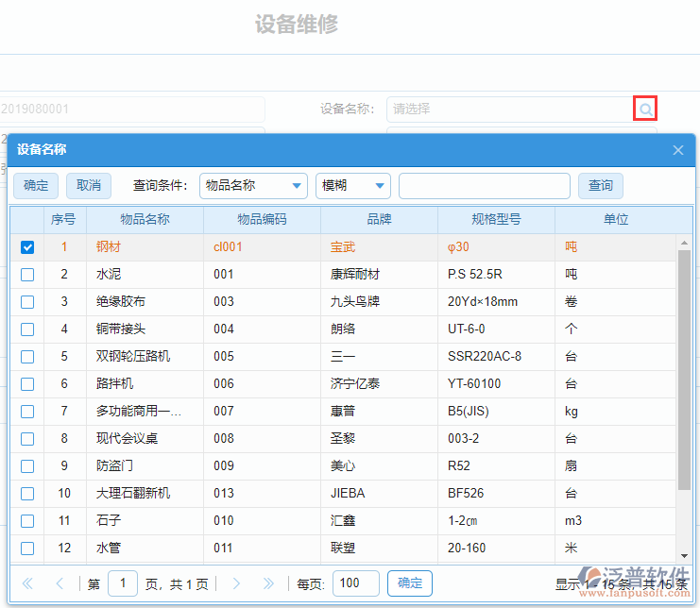This screenshot has width=700, height=608.
Task: Jump to the last page arrow
Action: pos(268,583)
